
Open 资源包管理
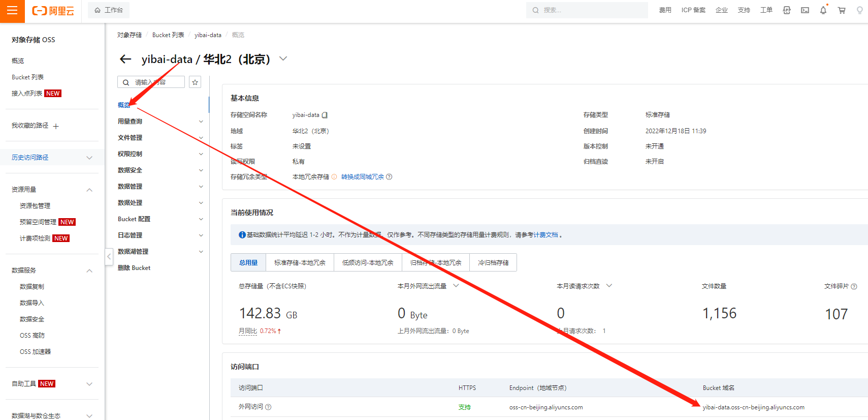coord(35,206)
